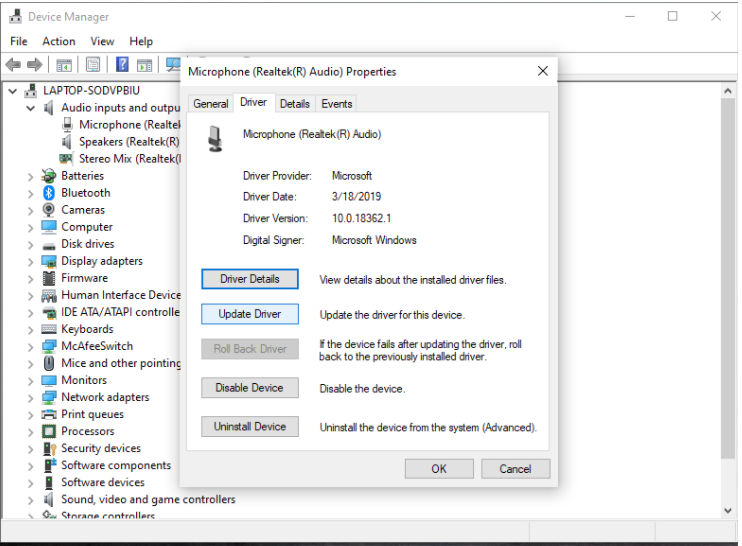The height and width of the screenshot is (546, 742).
Task: Click the Uninstall Device button
Action: 250,427
